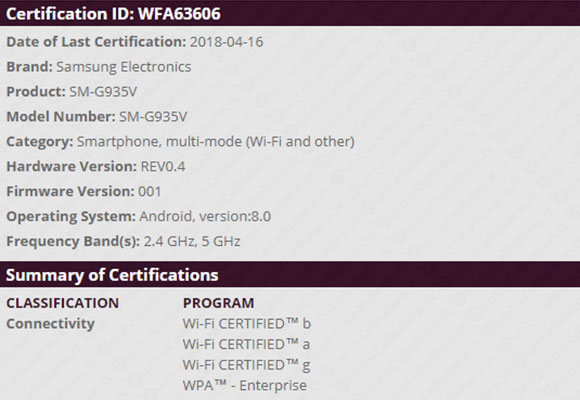
Task: Select the date 2018-04-16 text
Action: (x=226, y=42)
